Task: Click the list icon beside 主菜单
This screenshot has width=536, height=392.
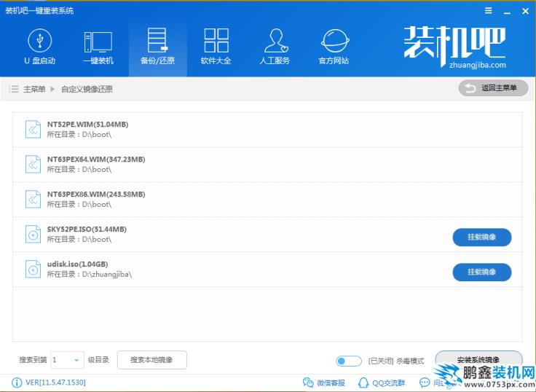Action: [14, 90]
